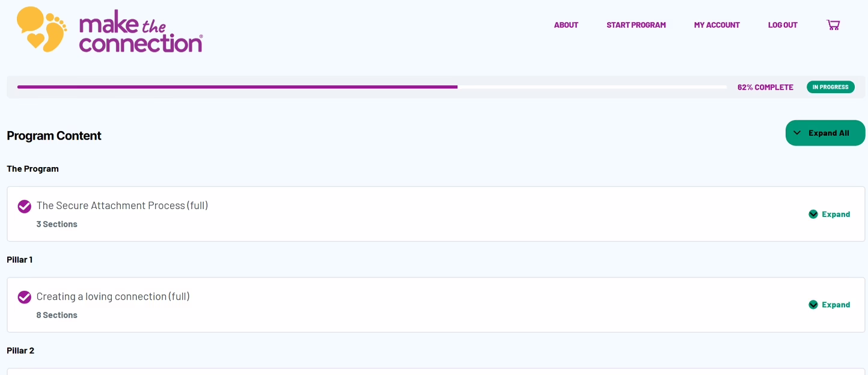Click the START PROGRAM link

pyautogui.click(x=636, y=25)
